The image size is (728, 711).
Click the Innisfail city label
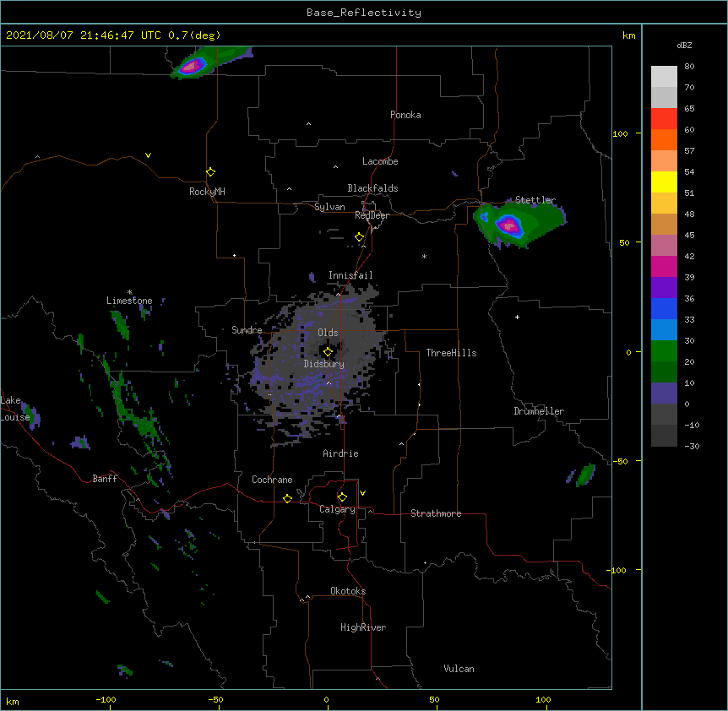[350, 275]
